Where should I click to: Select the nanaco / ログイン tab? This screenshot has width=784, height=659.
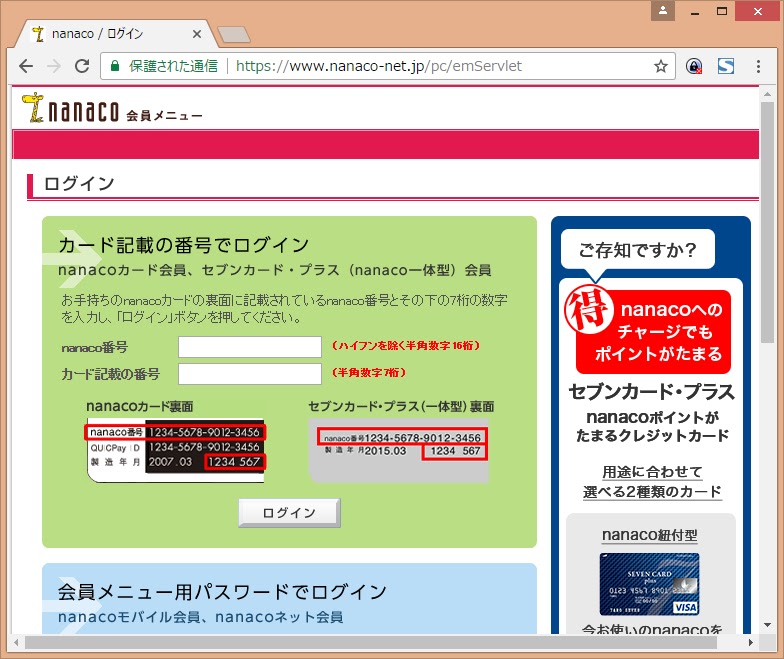click(x=115, y=34)
